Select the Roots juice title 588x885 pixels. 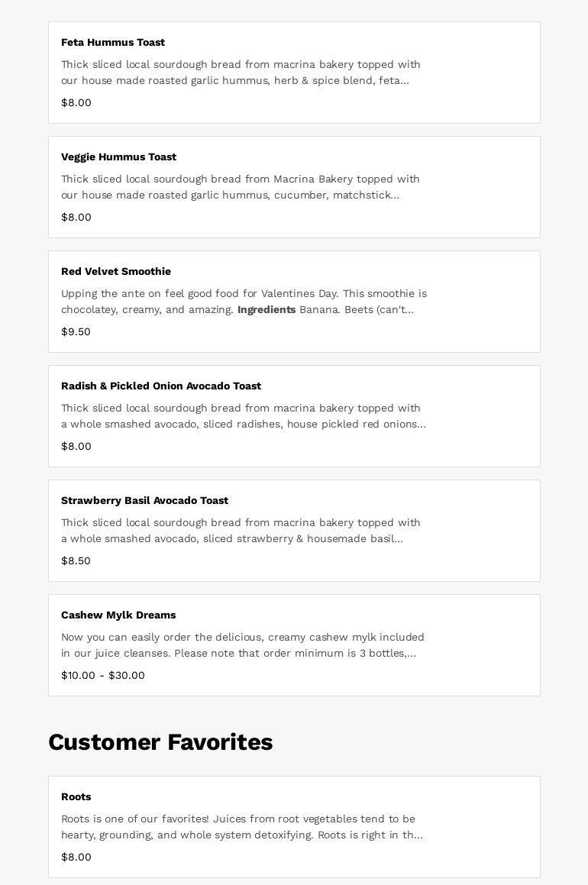tap(76, 797)
